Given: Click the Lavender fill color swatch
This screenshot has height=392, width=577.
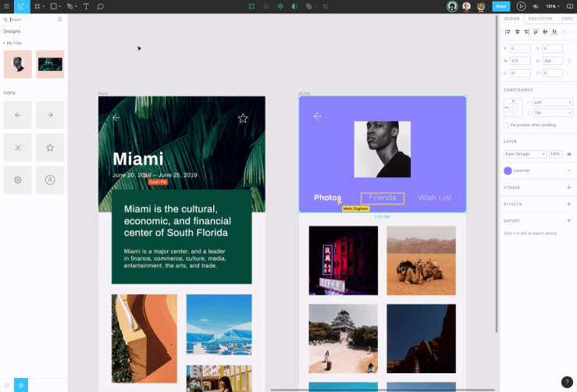Looking at the screenshot, I should tap(508, 170).
